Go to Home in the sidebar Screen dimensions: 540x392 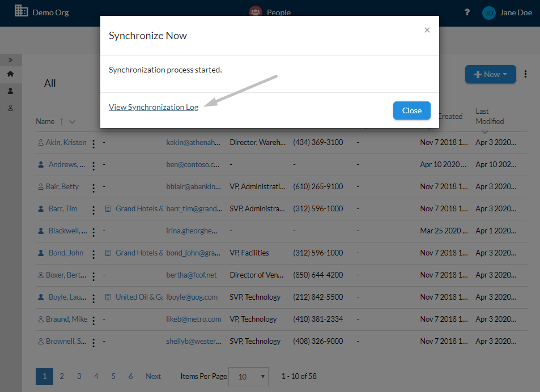click(10, 74)
